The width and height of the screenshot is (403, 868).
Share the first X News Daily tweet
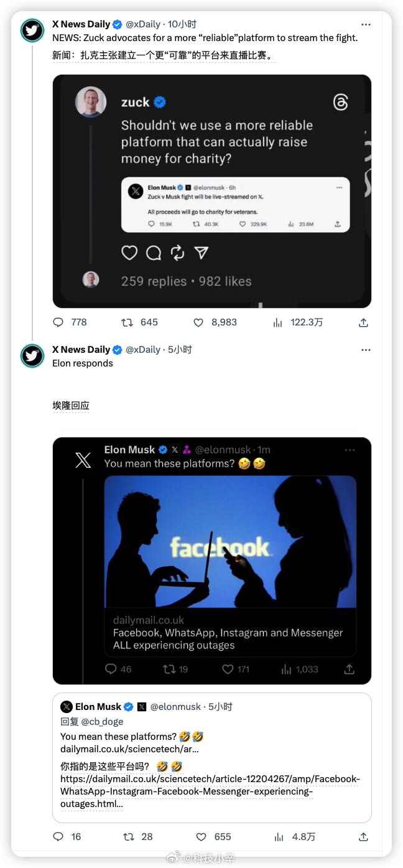point(364,322)
